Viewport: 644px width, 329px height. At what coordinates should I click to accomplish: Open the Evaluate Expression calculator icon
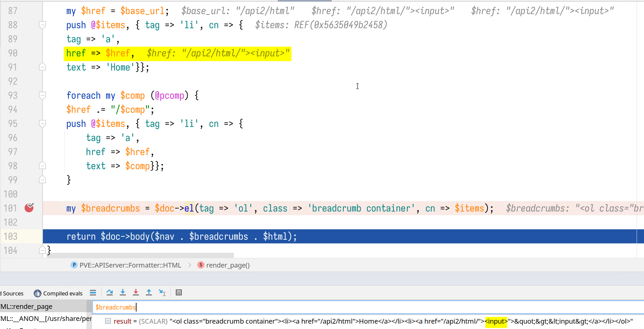[x=179, y=292]
